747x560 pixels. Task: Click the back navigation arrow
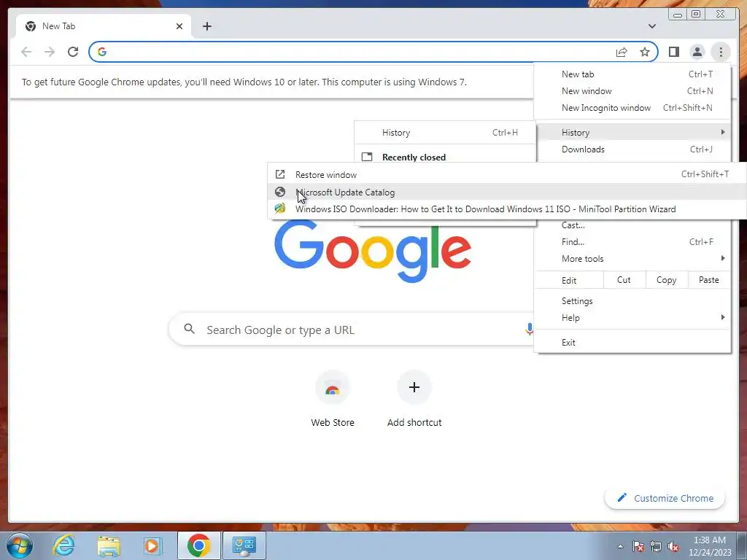(26, 52)
